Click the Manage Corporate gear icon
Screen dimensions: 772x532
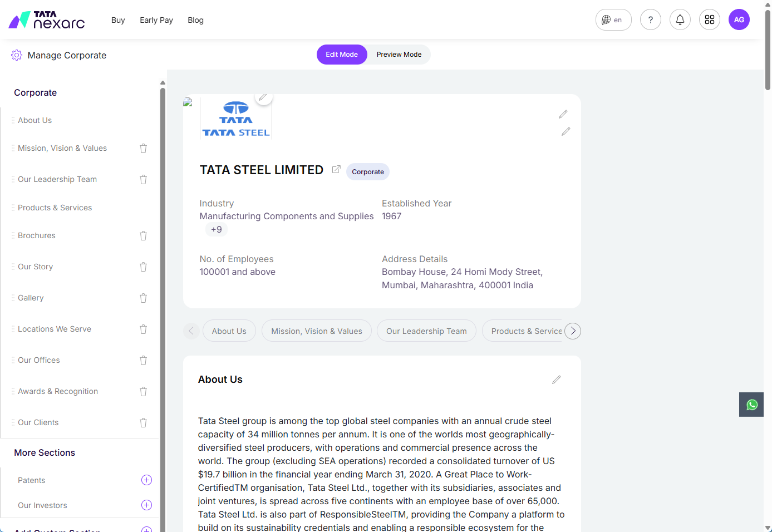[x=17, y=55]
